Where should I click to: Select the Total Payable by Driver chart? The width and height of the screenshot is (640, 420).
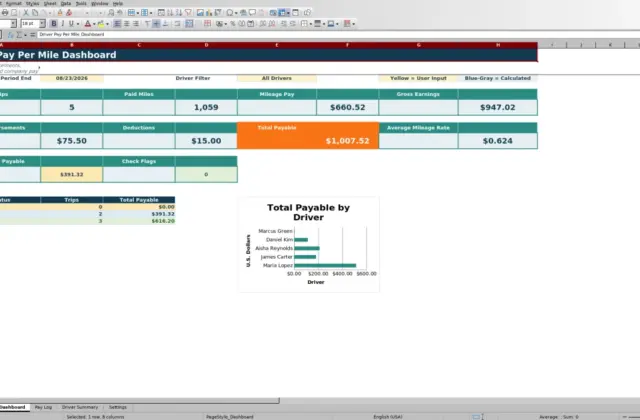(x=309, y=244)
